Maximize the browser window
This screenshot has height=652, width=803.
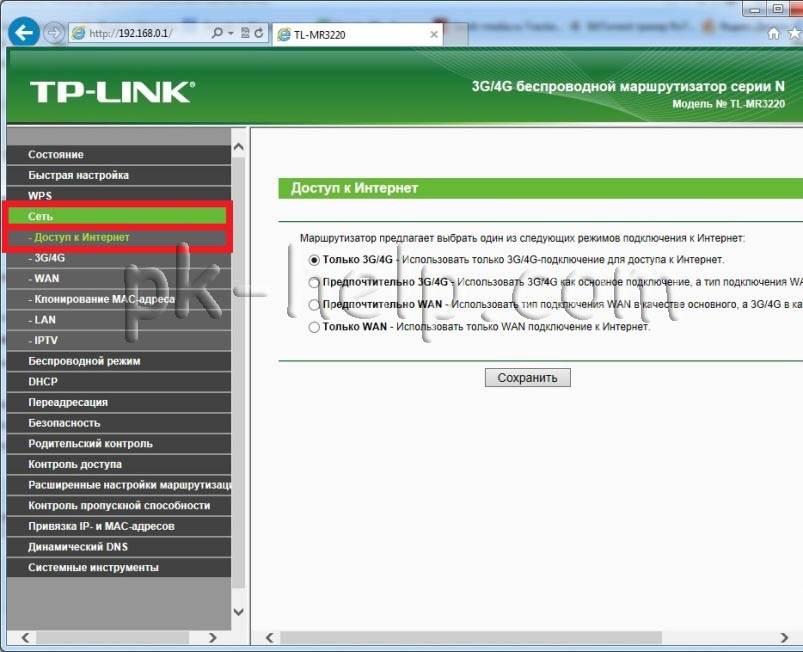click(778, 9)
